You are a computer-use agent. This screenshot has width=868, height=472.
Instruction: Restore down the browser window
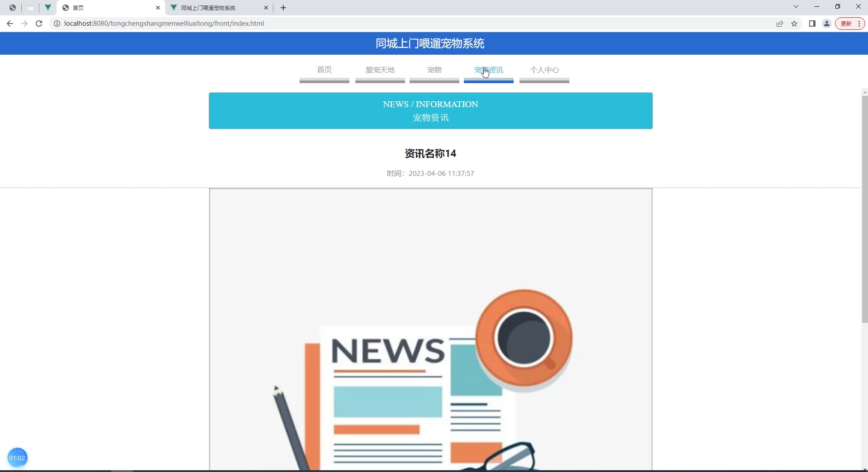pos(838,7)
